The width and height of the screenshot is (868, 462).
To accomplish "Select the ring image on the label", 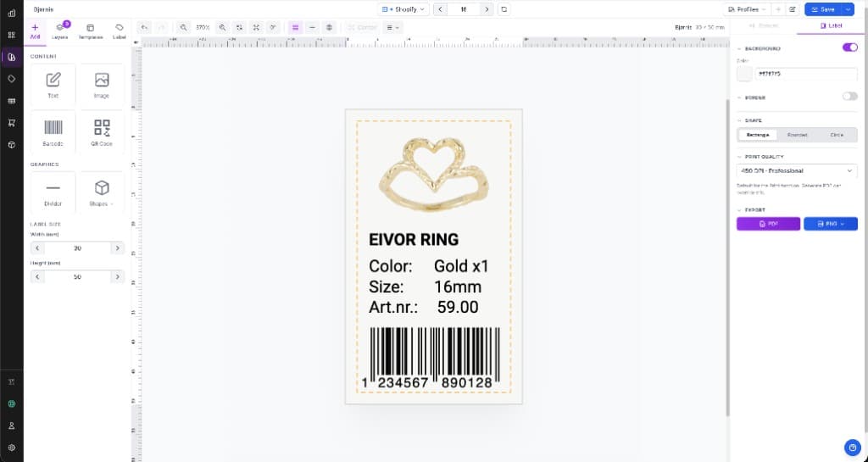I will tap(433, 175).
